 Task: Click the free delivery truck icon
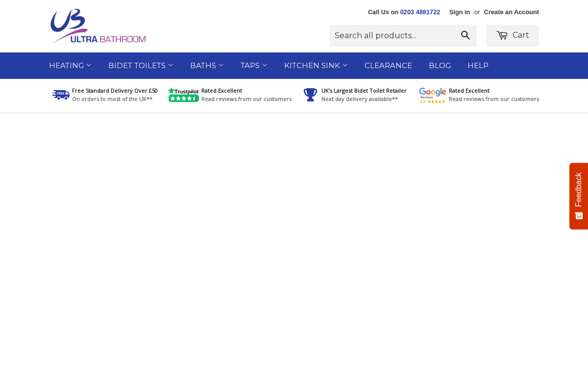pyautogui.click(x=60, y=94)
